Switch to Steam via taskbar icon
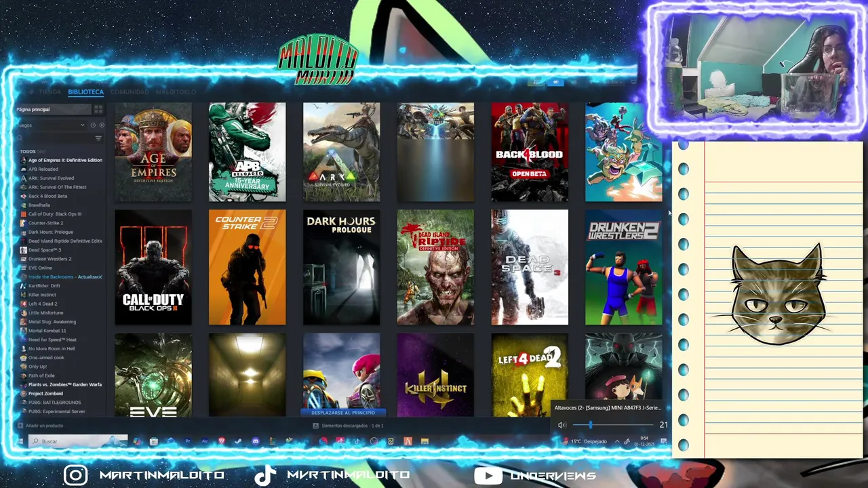Screen dimensions: 868x488 tap(238, 441)
